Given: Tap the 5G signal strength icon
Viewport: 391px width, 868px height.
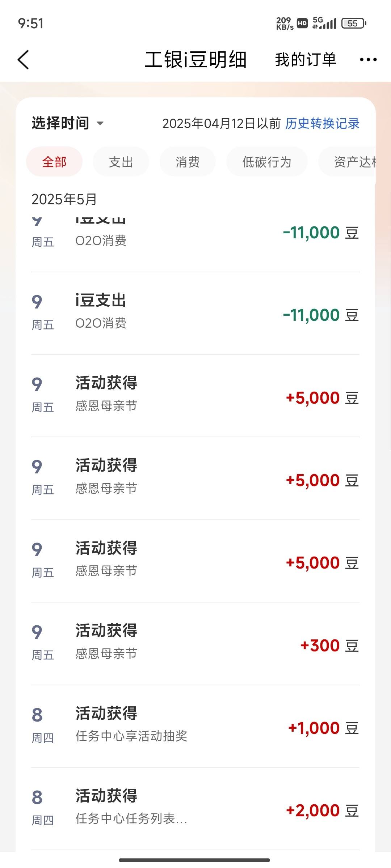Looking at the screenshot, I should tap(324, 23).
